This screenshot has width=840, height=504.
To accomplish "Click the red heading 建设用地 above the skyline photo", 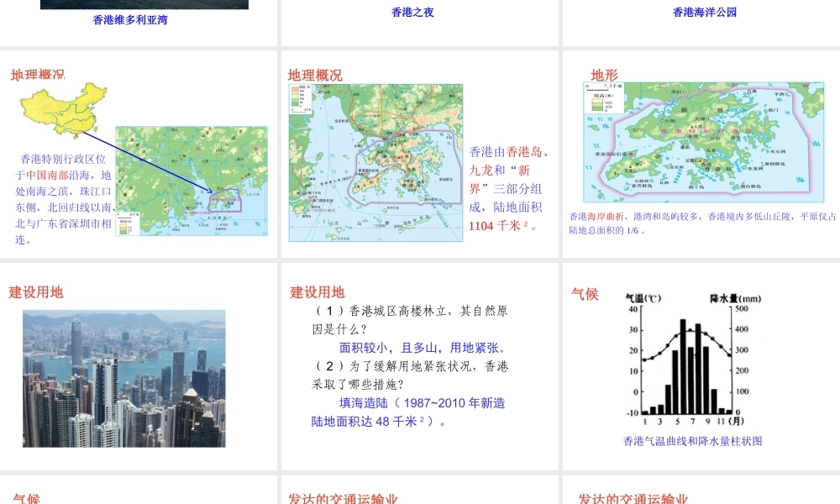I will pos(36,292).
